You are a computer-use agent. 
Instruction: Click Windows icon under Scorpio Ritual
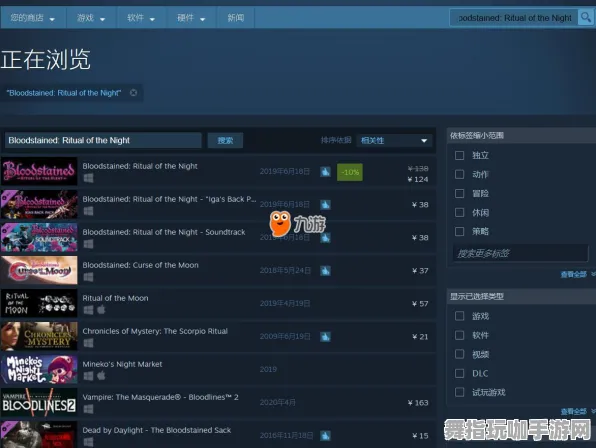tap(88, 343)
